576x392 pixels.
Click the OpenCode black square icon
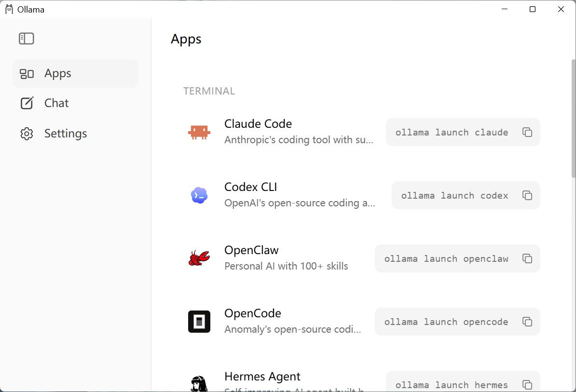pyautogui.click(x=199, y=322)
